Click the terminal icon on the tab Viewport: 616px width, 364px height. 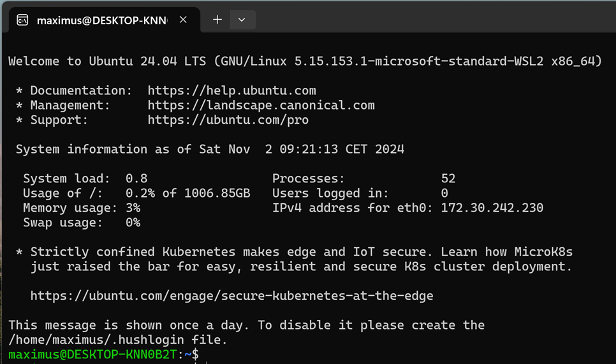[22, 20]
